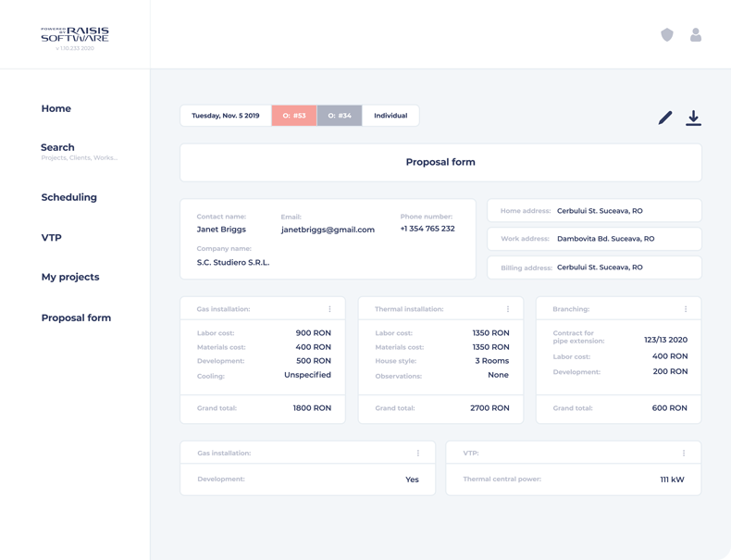The image size is (731, 560).
Task: Click the Raisis Software logo
Action: pos(75,35)
